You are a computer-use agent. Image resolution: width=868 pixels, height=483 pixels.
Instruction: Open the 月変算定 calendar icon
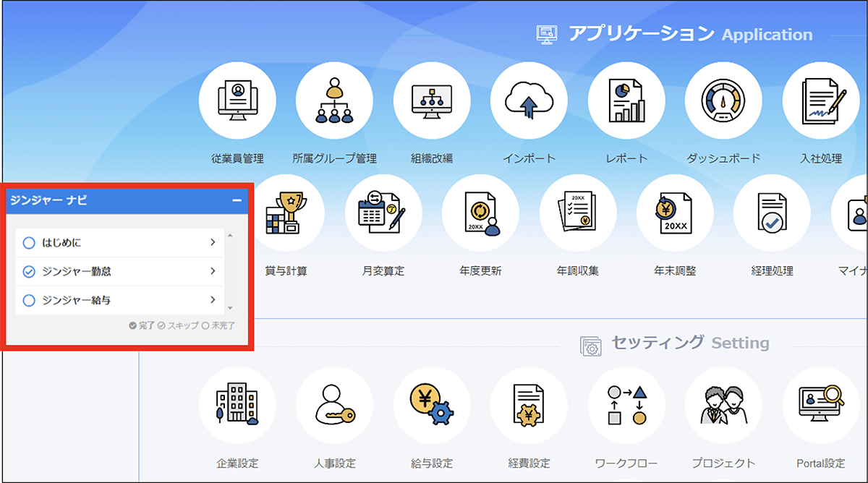pos(383,213)
